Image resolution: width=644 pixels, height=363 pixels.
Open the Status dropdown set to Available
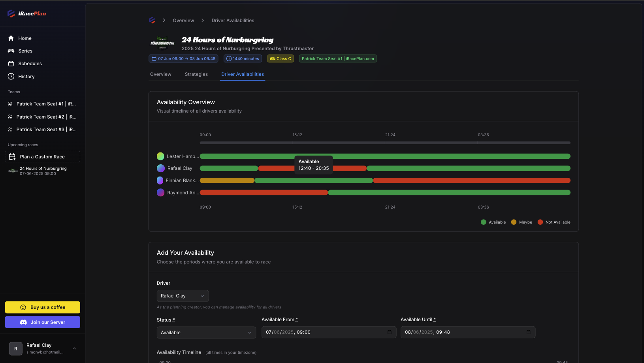click(x=206, y=332)
